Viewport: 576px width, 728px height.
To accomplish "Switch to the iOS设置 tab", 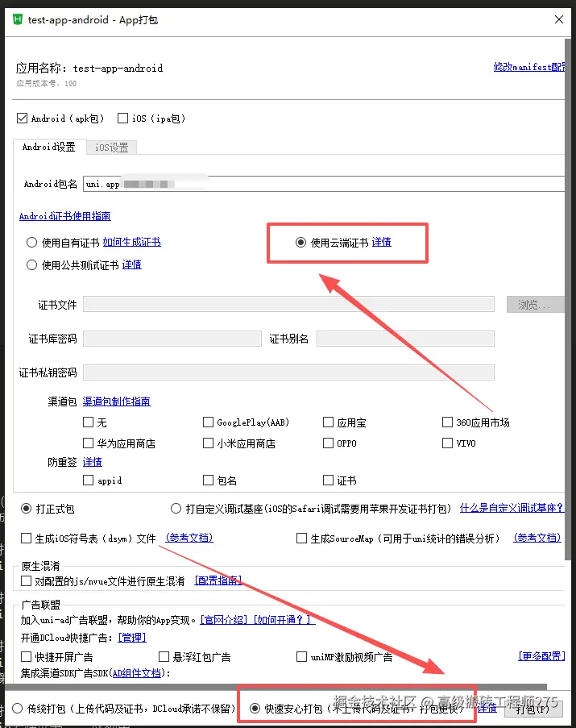I will click(112, 148).
